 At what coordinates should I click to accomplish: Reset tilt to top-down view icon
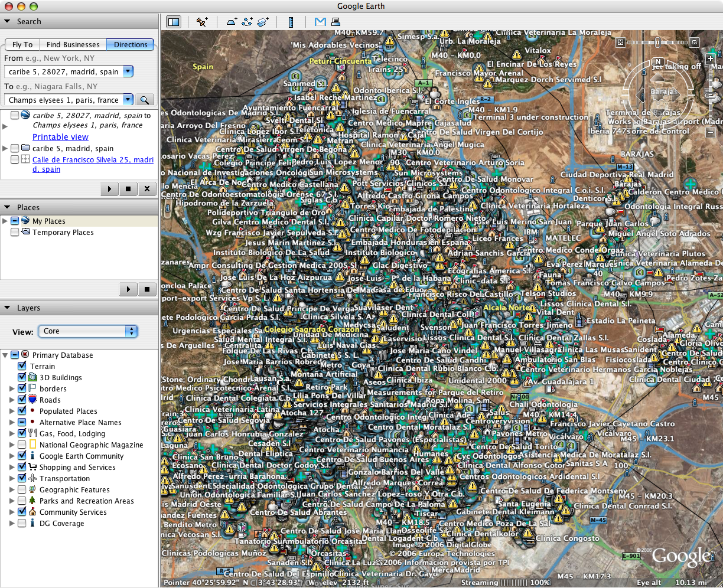620,43
